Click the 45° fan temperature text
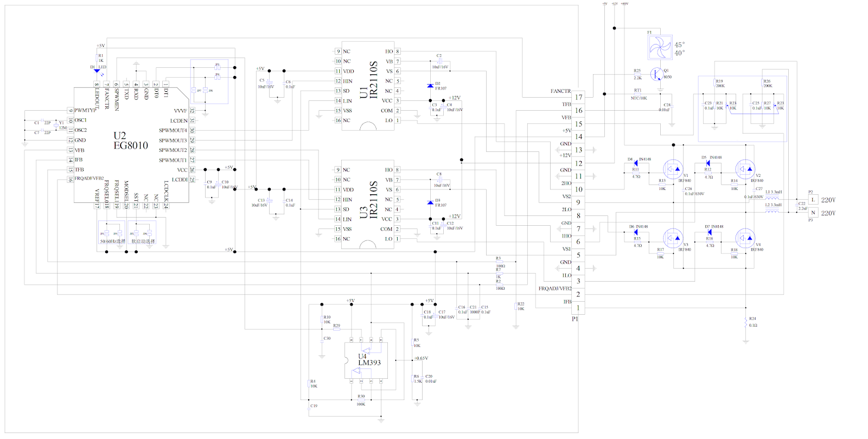This screenshot has width=868, height=439. (x=680, y=45)
